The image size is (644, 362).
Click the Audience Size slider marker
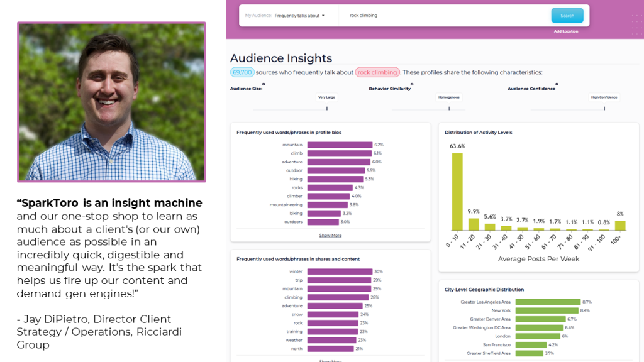click(327, 108)
